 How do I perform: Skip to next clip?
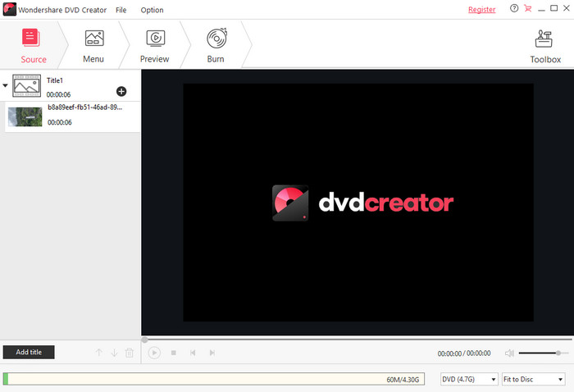pos(212,353)
